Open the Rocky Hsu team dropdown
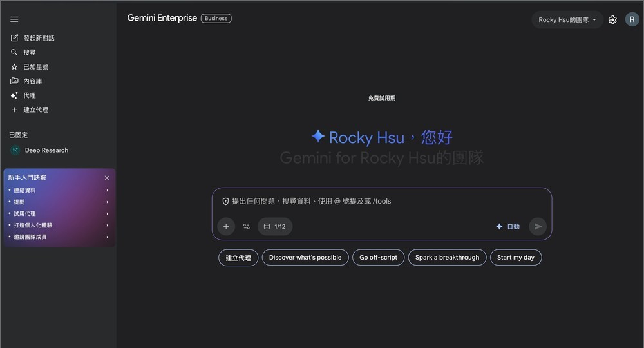The width and height of the screenshot is (644, 348). tap(567, 19)
